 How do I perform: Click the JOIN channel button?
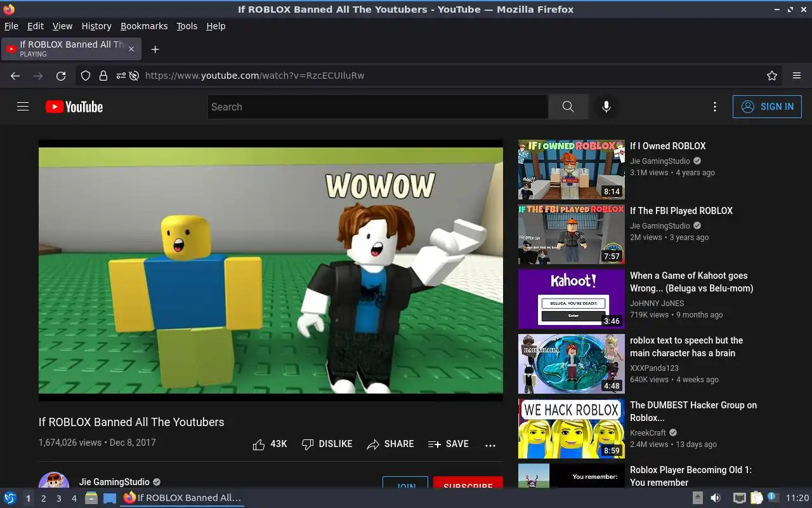pos(405,483)
